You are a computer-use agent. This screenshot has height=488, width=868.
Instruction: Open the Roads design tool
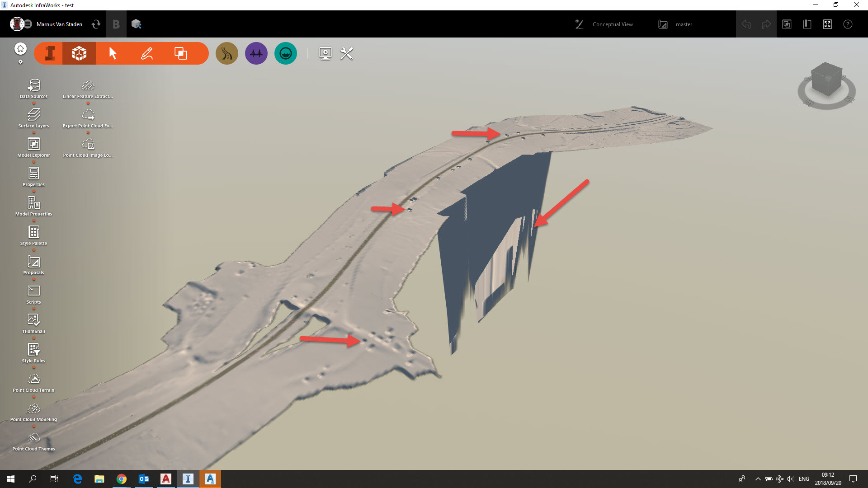click(x=226, y=53)
